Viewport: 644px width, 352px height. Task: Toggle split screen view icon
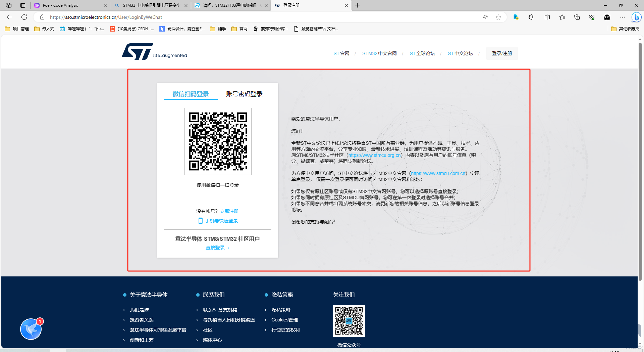(x=547, y=17)
